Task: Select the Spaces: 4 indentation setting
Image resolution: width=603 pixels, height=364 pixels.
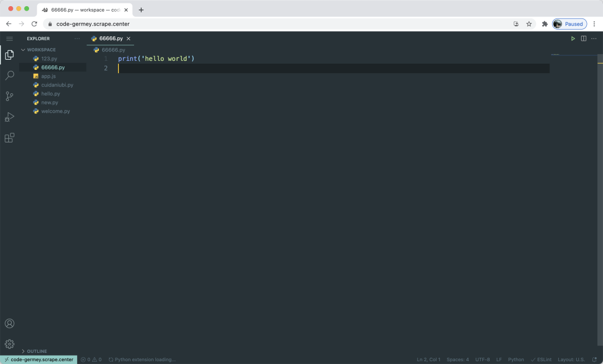Action: pos(457,359)
